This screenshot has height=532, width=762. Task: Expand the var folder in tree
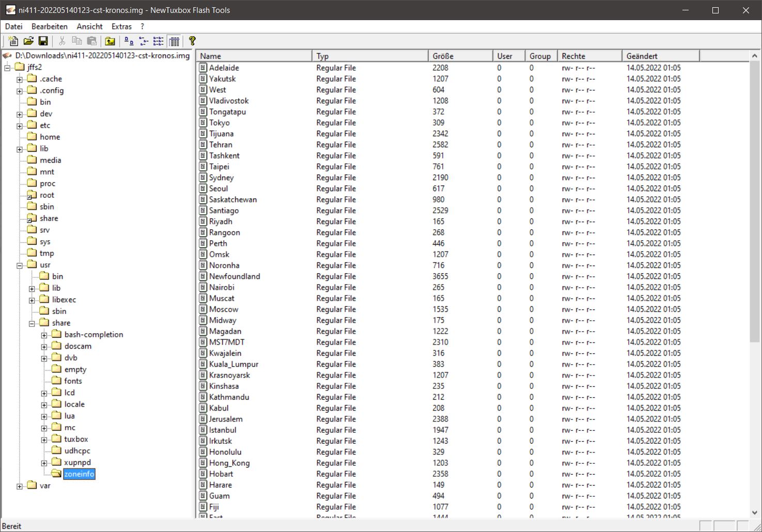(x=20, y=486)
